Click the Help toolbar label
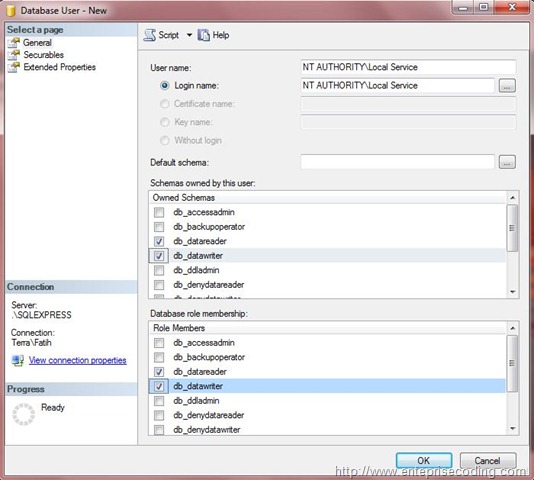Viewport: 534px width, 480px height. click(x=221, y=35)
